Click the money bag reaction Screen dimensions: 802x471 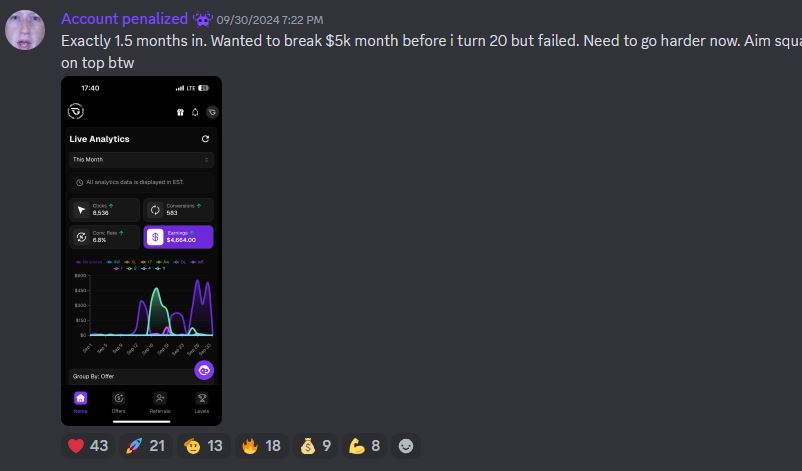click(x=315, y=446)
